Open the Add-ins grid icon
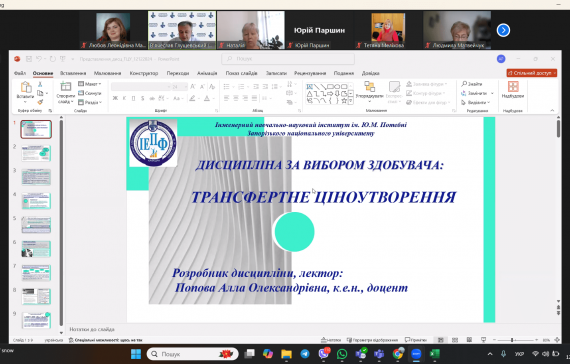Screen dimensions: 570x364 pos(513,87)
